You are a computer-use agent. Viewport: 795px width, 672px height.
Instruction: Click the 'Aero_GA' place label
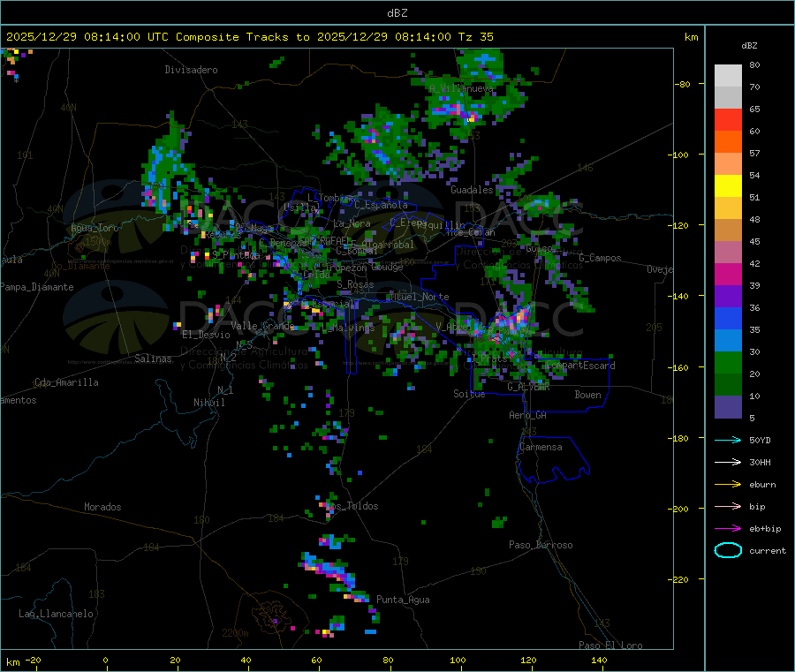(x=528, y=415)
